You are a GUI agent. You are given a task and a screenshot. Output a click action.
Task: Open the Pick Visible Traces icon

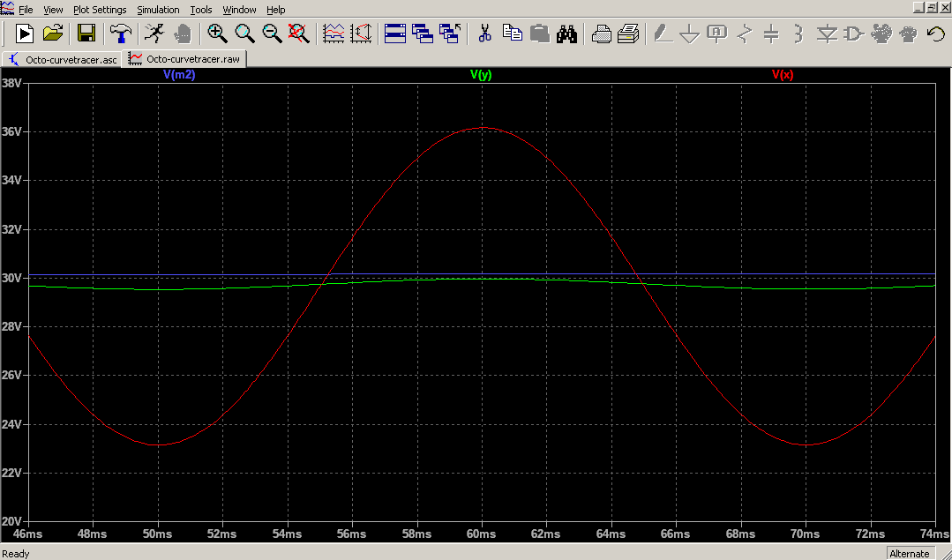pos(334,34)
